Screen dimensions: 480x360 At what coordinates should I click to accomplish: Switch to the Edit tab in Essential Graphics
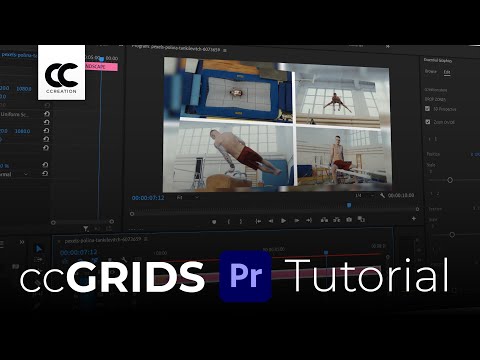tap(447, 72)
